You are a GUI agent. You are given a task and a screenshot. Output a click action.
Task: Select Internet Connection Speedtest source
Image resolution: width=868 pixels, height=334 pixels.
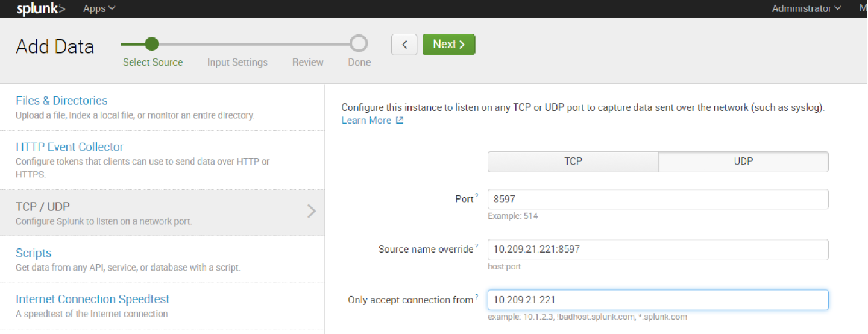click(92, 299)
